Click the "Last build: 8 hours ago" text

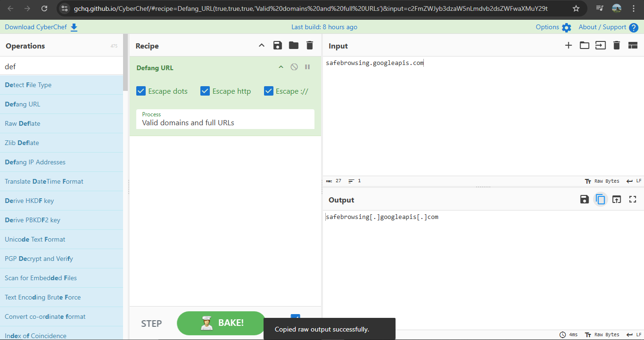(324, 27)
